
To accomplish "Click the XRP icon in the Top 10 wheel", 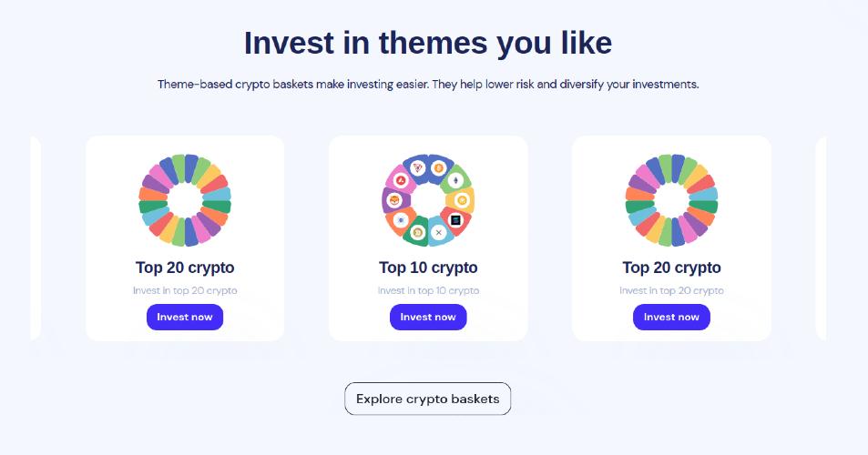I will coord(438,233).
